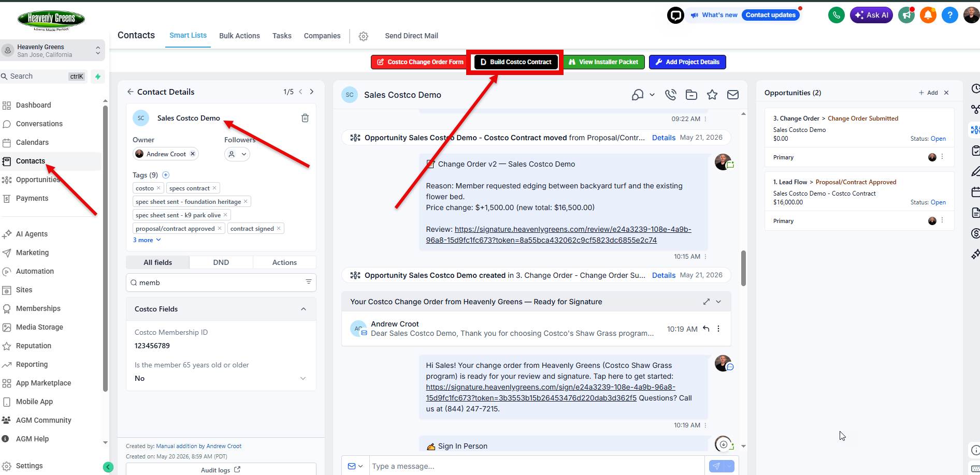Open Opportunities in sidebar
Screen dimensions: 980x475
click(x=38, y=180)
